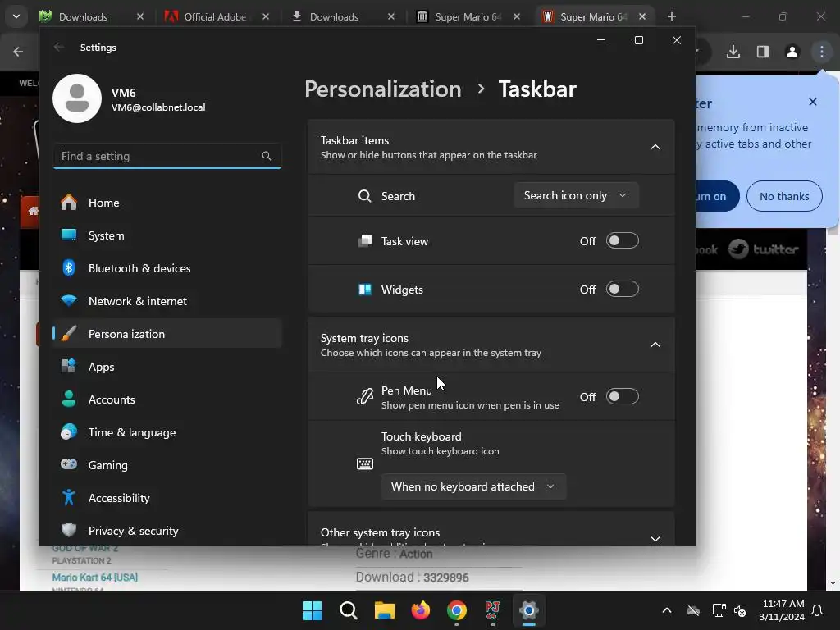Switch to second Downloads browser tab
The width and height of the screenshot is (840, 630).
(342, 16)
